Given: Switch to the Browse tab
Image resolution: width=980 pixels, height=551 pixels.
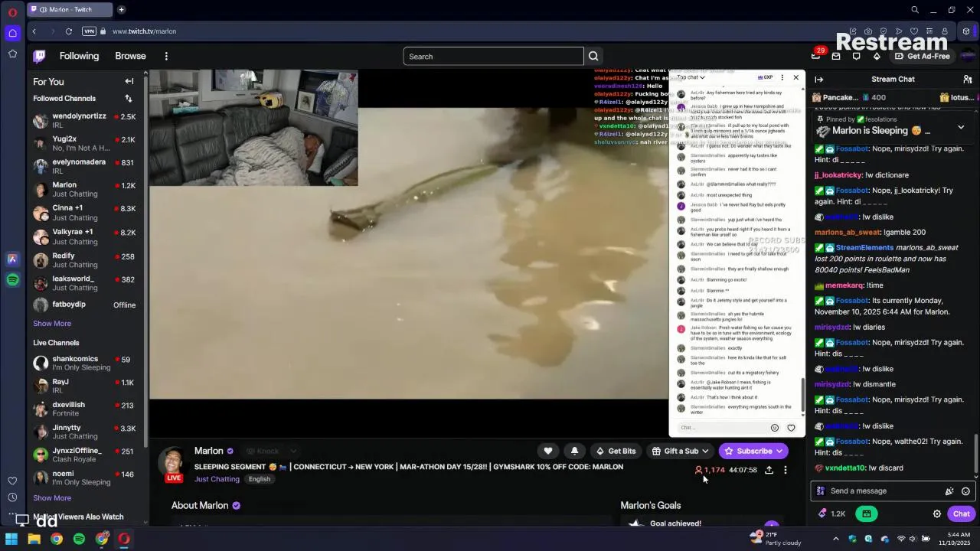Looking at the screenshot, I should 130,56.
